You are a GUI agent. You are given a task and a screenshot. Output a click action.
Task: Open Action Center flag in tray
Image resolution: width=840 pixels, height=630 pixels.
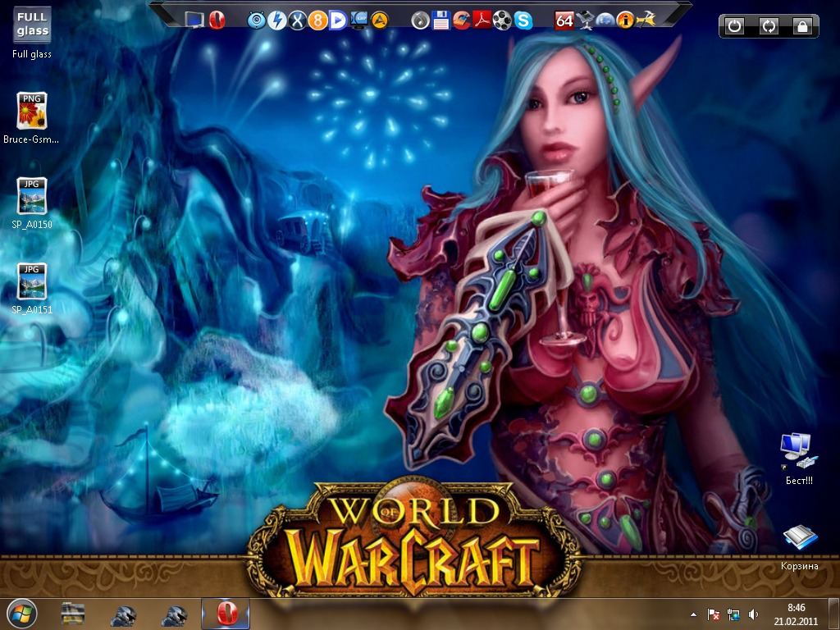click(713, 614)
